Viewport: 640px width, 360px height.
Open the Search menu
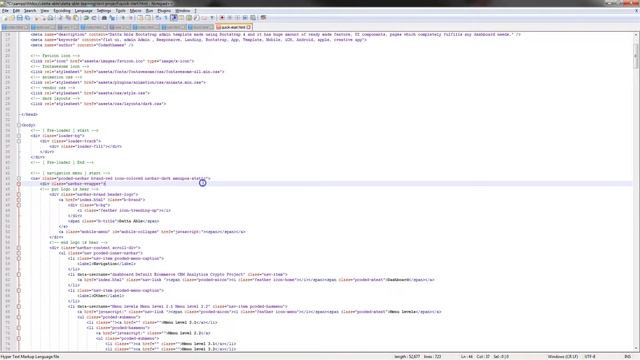point(30,11)
